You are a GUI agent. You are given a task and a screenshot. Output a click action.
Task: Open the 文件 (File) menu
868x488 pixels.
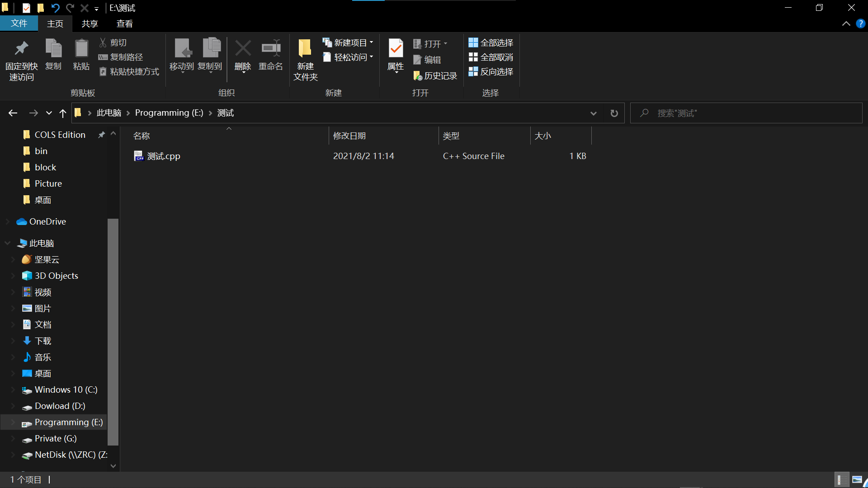[x=19, y=23]
